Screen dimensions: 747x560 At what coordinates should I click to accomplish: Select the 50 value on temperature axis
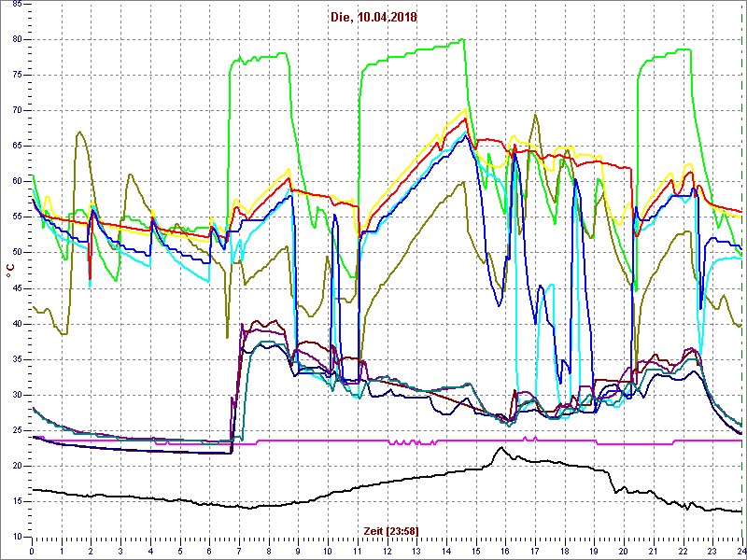(x=16, y=253)
